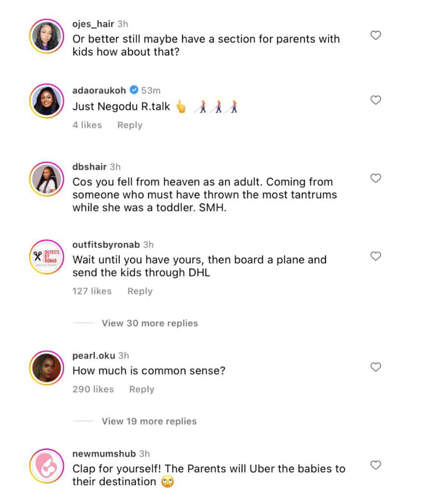Click adaoraukoh's blue verified badge
Viewport: 427px width, 504px height.
134,90
